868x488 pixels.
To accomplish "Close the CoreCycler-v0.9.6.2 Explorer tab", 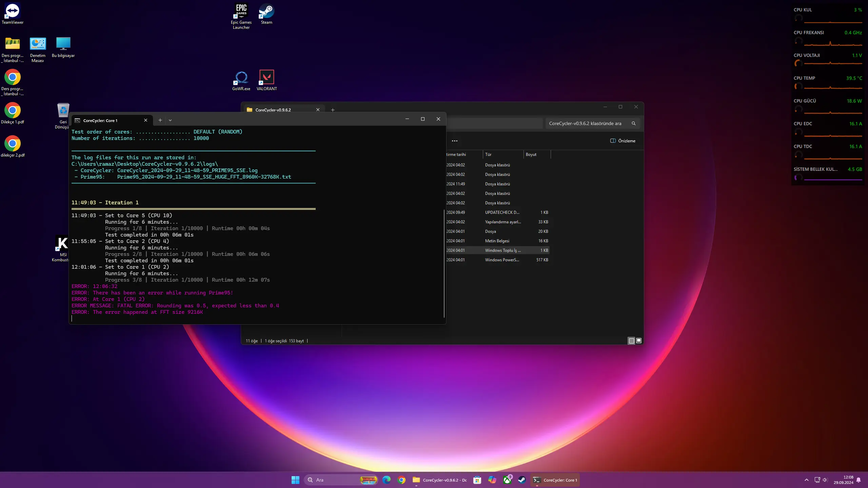I will coord(318,110).
